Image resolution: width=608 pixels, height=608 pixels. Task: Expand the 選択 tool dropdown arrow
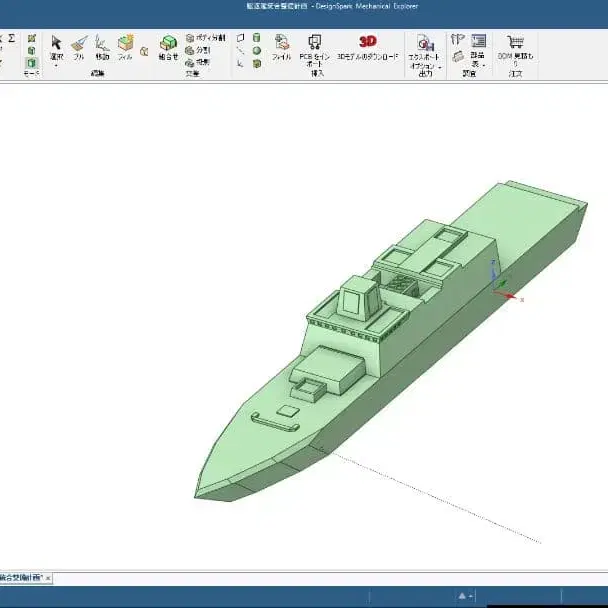(x=56, y=66)
